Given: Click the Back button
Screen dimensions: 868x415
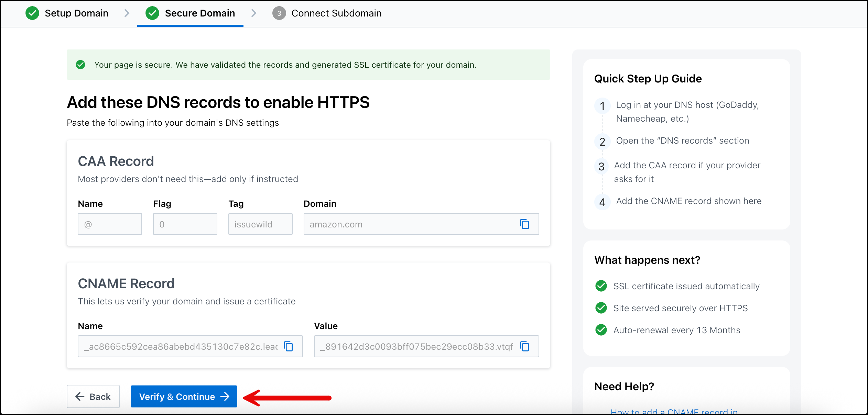Looking at the screenshot, I should click(93, 396).
